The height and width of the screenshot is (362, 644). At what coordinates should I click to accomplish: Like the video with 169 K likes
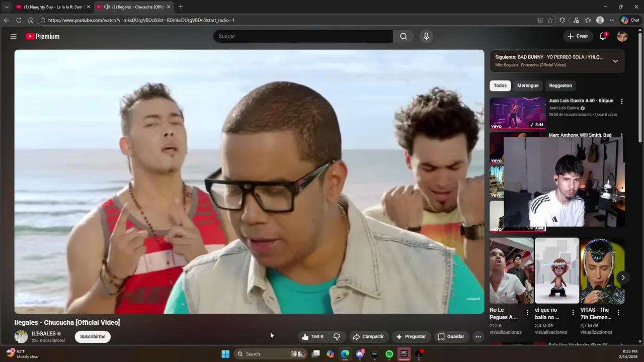(312, 337)
